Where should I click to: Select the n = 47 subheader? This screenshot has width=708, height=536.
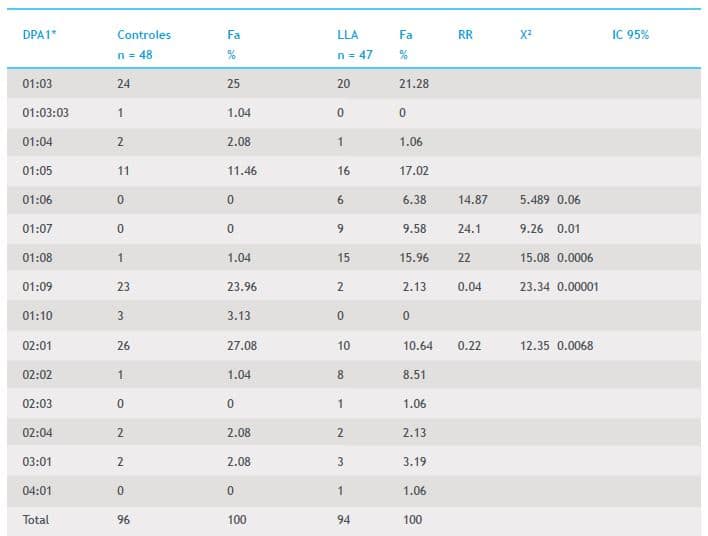click(x=355, y=55)
